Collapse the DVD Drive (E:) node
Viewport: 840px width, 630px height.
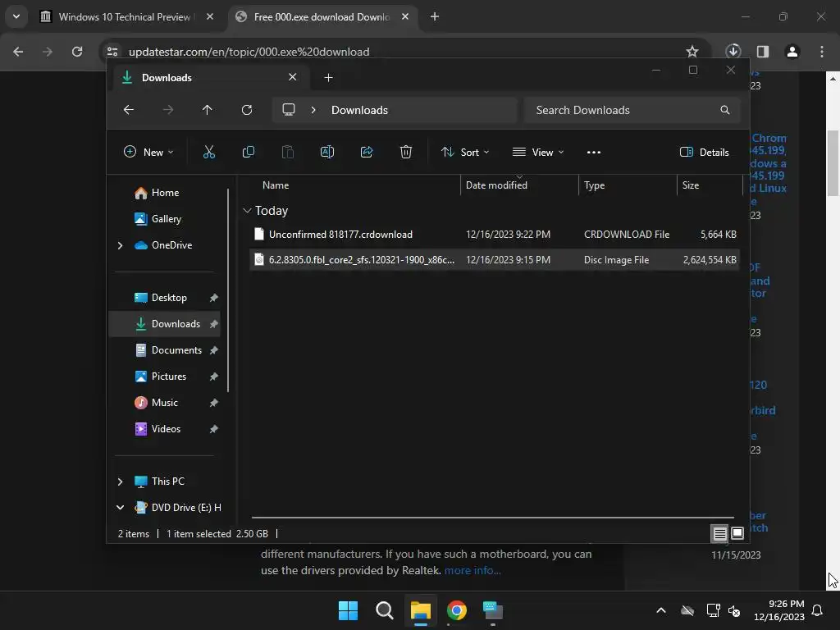[x=120, y=507]
